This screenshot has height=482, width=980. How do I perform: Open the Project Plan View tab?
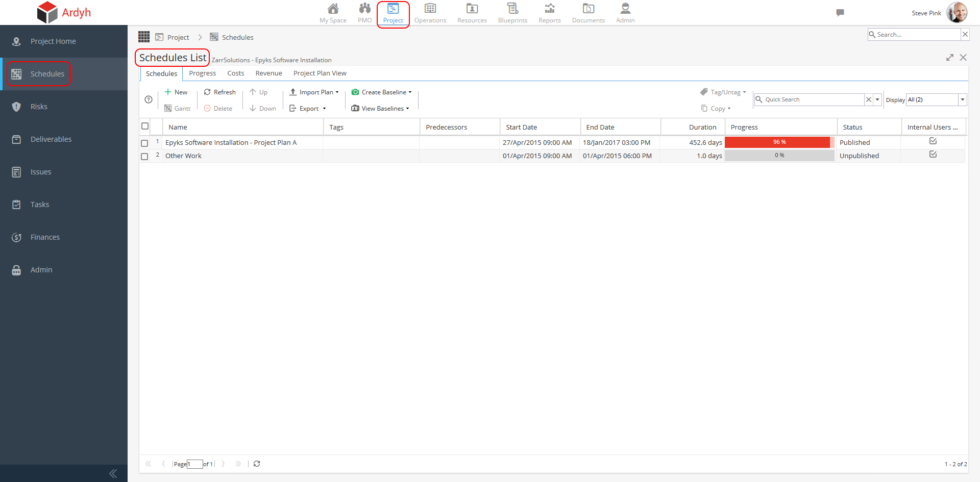point(320,73)
